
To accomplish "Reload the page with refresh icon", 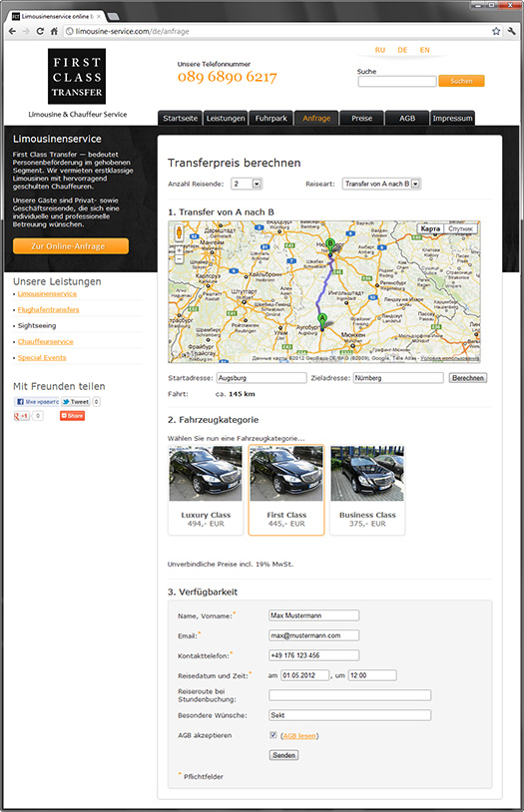I will [x=40, y=31].
